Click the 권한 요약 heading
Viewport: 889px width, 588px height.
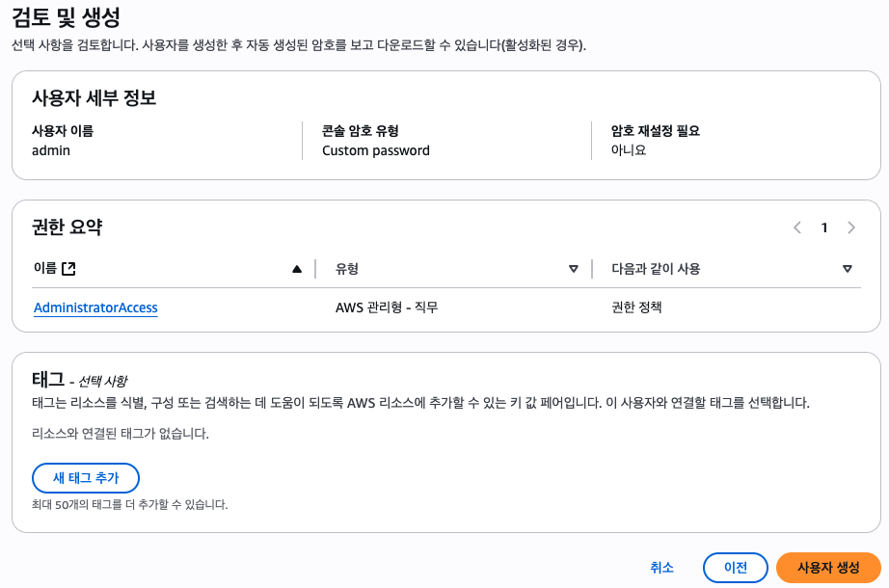[67, 227]
